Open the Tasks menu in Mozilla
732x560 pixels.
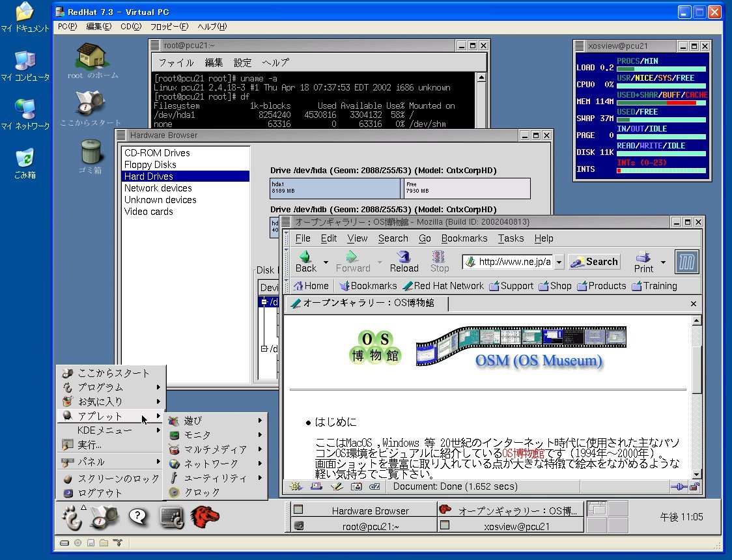click(x=511, y=238)
